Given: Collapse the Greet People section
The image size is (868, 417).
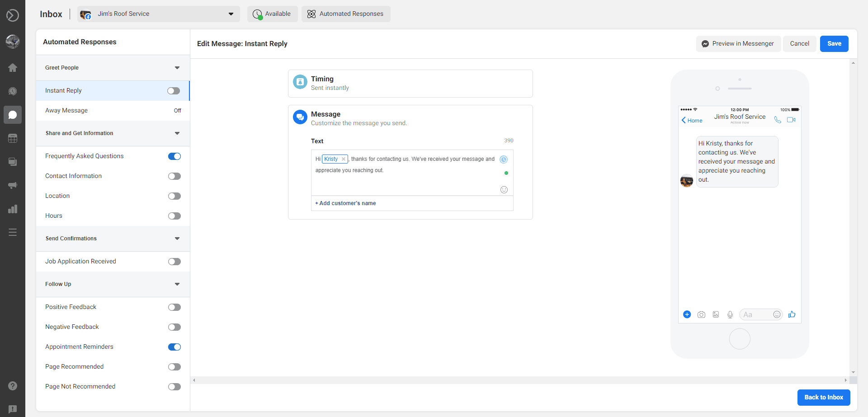Looking at the screenshot, I should tap(177, 68).
